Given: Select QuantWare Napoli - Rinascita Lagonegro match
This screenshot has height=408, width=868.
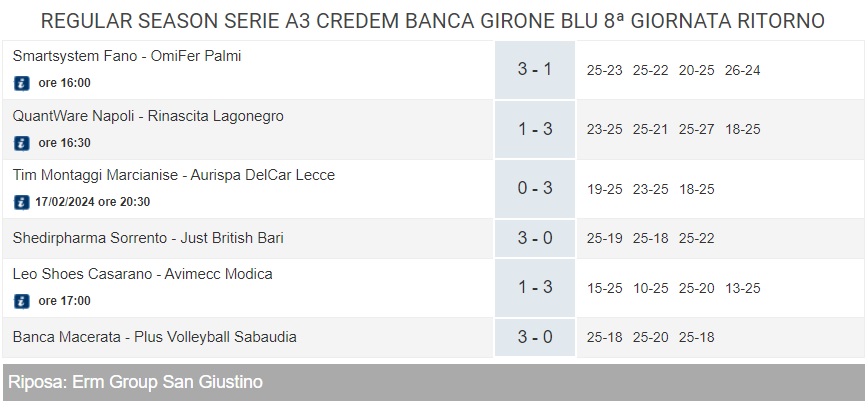Looking at the screenshot, I should click(x=148, y=116).
